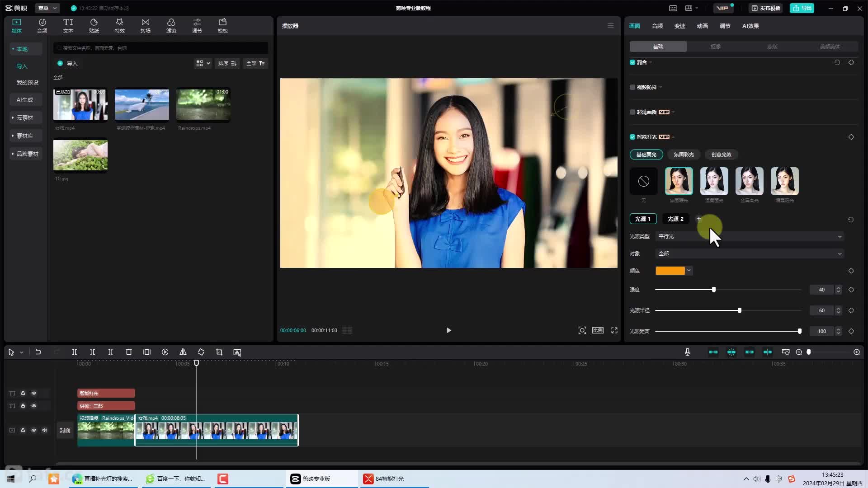Click the orange 颜色 color swatch
Image resolution: width=868 pixels, height=488 pixels.
tap(670, 271)
